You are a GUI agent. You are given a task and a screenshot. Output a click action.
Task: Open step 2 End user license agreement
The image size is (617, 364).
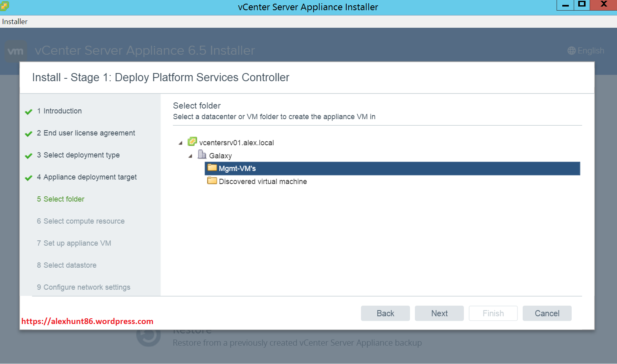point(89,133)
